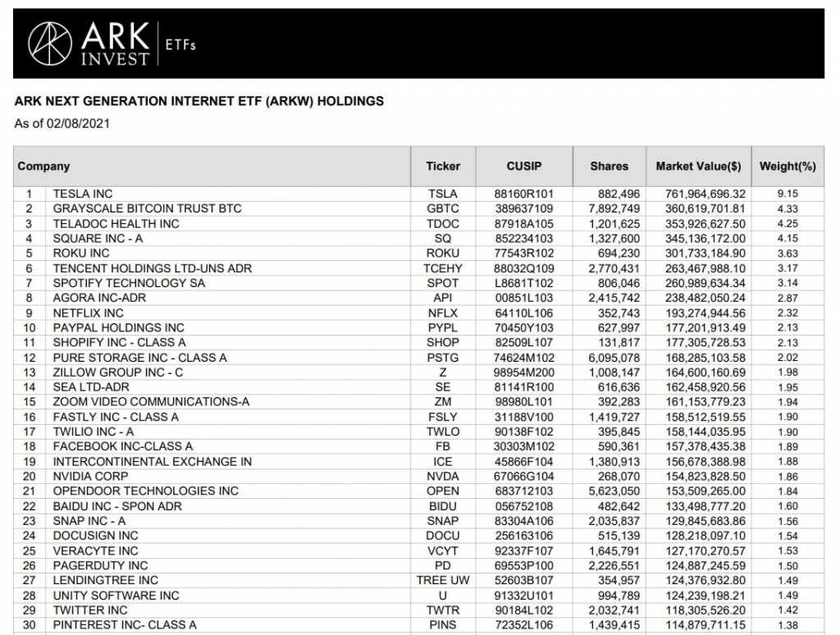Image resolution: width=840 pixels, height=635 pixels.
Task: Click the PSTG ticker cell
Action: (443, 358)
